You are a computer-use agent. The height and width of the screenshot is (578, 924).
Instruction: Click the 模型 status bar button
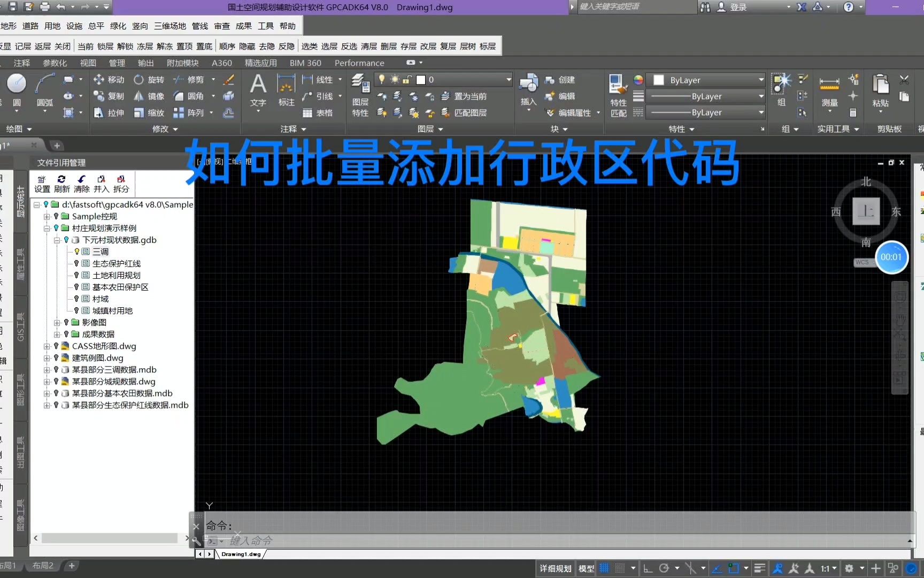[586, 568]
